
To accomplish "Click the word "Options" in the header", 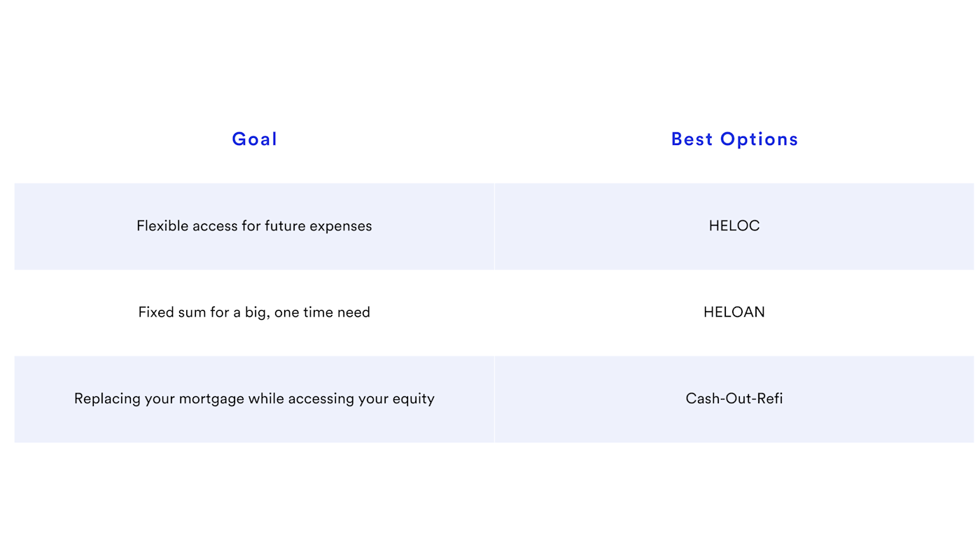I will [759, 140].
